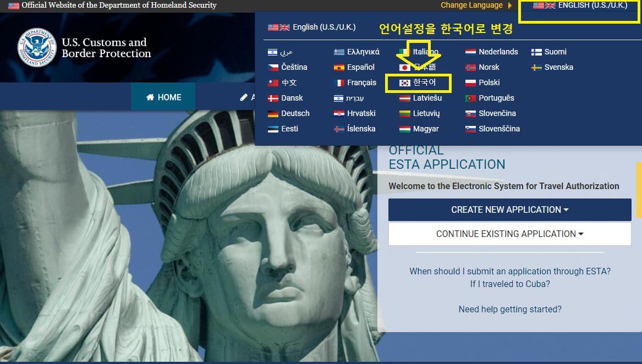This screenshot has height=364, width=642.
Task: Click the Spanish flag icon beside Español
Action: point(339,67)
